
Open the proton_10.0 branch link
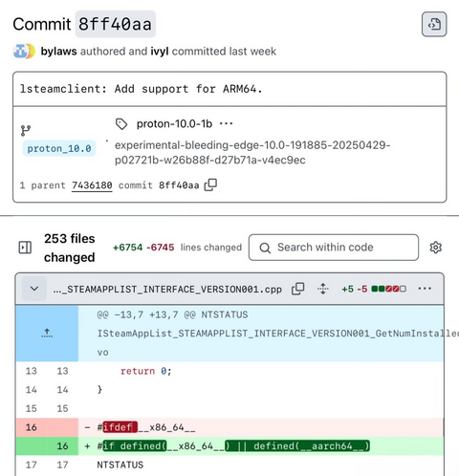[x=59, y=148]
